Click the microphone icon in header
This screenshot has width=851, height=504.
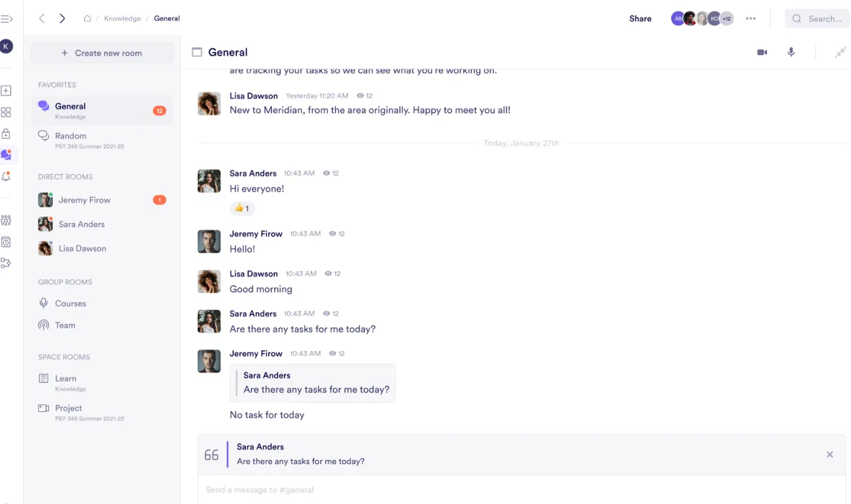point(791,52)
